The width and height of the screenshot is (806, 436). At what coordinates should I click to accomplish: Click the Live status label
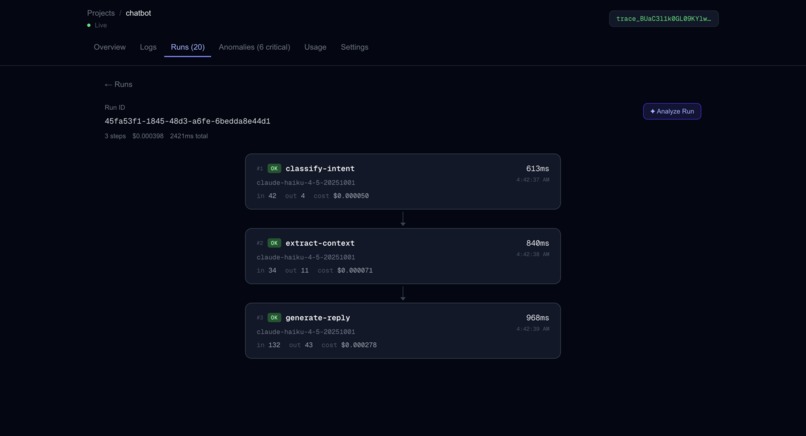click(101, 25)
